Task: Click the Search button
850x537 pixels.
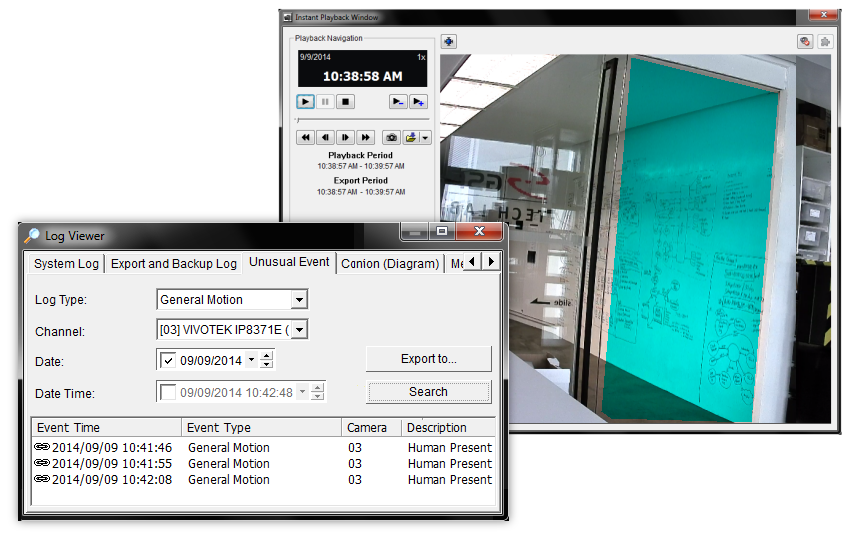Action: (x=428, y=392)
